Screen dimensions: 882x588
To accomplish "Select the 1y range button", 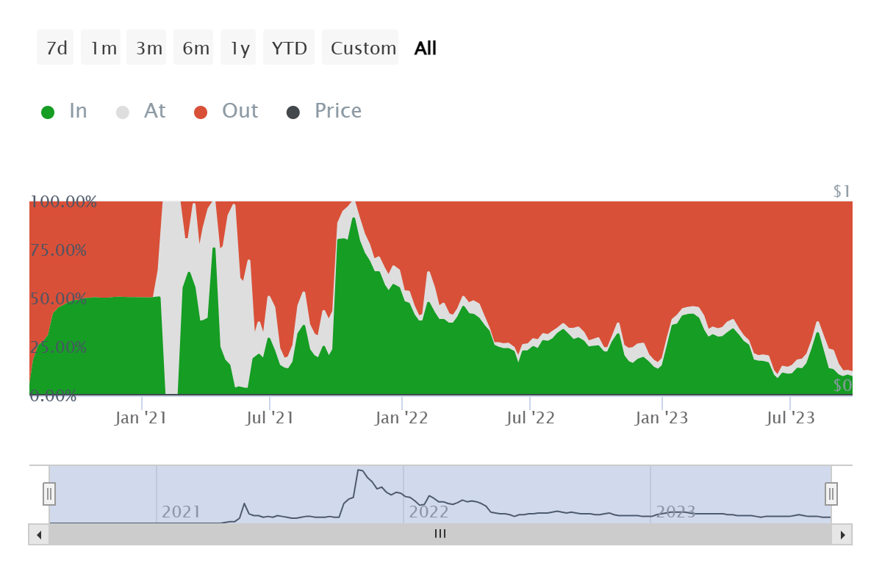I will tap(238, 47).
